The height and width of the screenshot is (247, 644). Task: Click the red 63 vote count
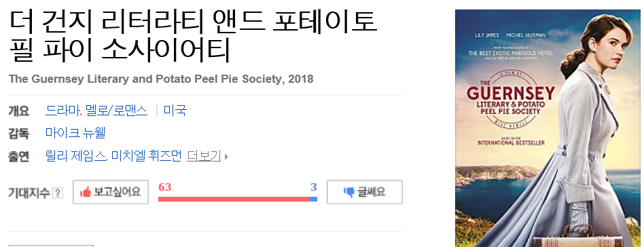click(164, 187)
